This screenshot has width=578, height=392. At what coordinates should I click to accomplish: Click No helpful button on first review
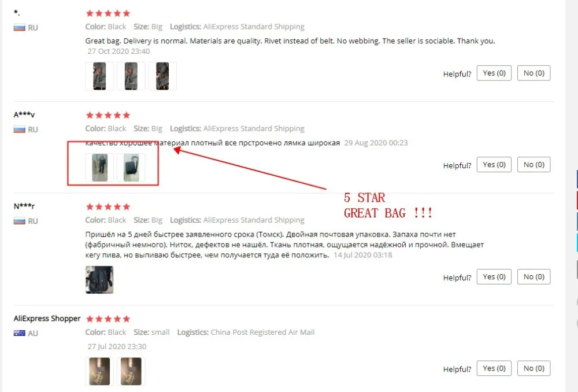[533, 73]
